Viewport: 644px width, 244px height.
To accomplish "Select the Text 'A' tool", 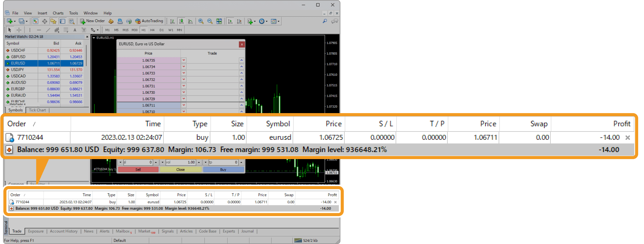I will coord(75,30).
